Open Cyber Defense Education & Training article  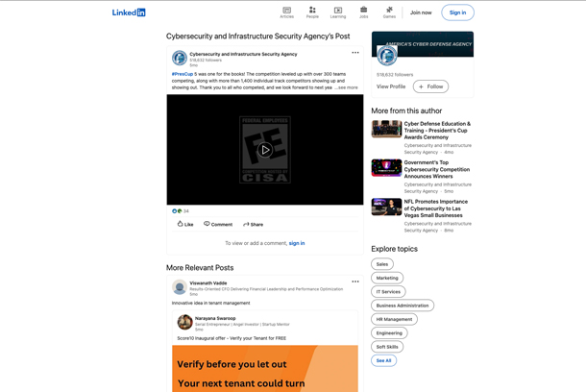(437, 131)
